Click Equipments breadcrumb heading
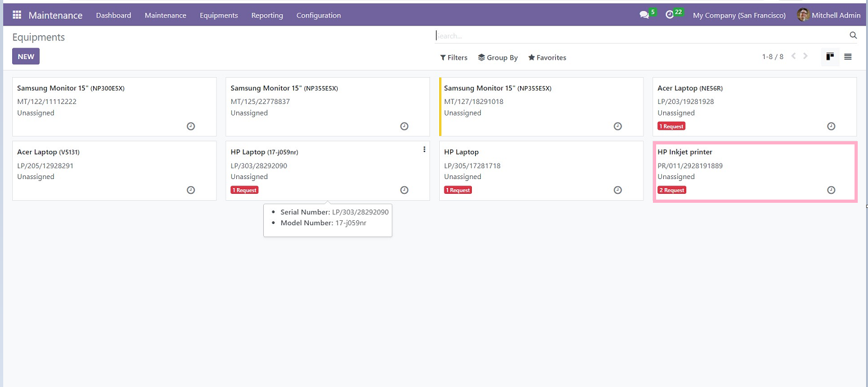Viewport: 868px width, 387px height. click(x=39, y=37)
